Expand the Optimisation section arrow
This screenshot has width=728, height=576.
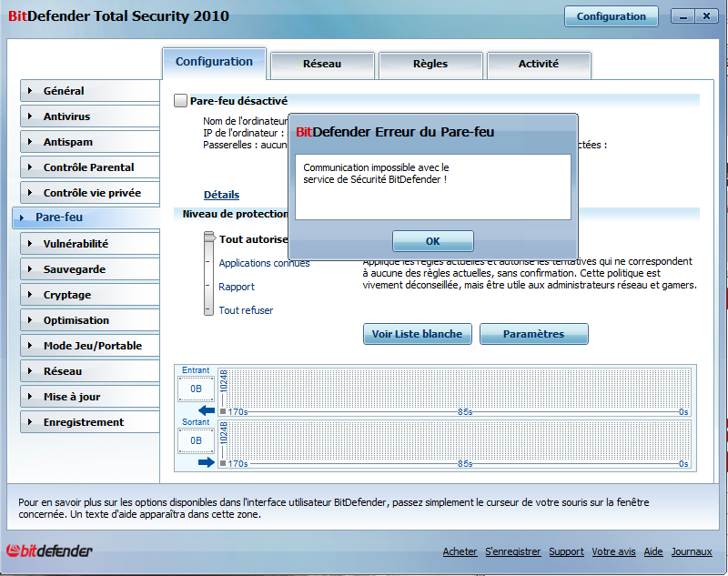[x=30, y=320]
